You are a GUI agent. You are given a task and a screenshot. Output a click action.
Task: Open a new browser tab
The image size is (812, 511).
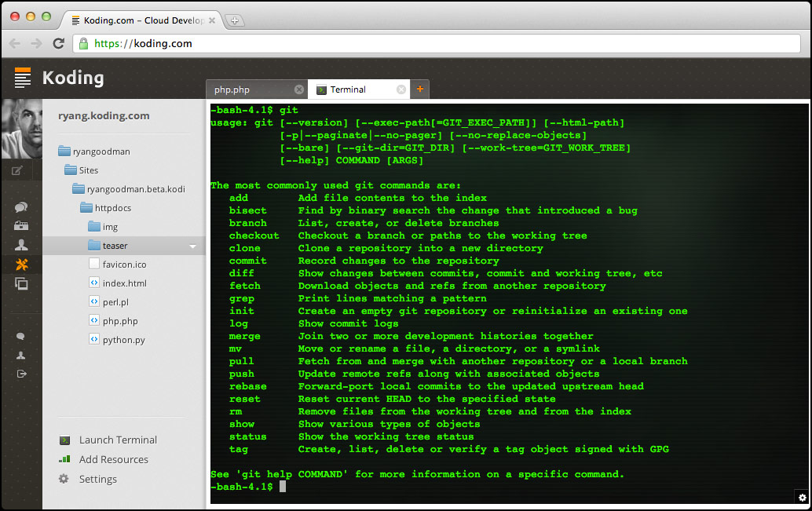[x=235, y=20]
